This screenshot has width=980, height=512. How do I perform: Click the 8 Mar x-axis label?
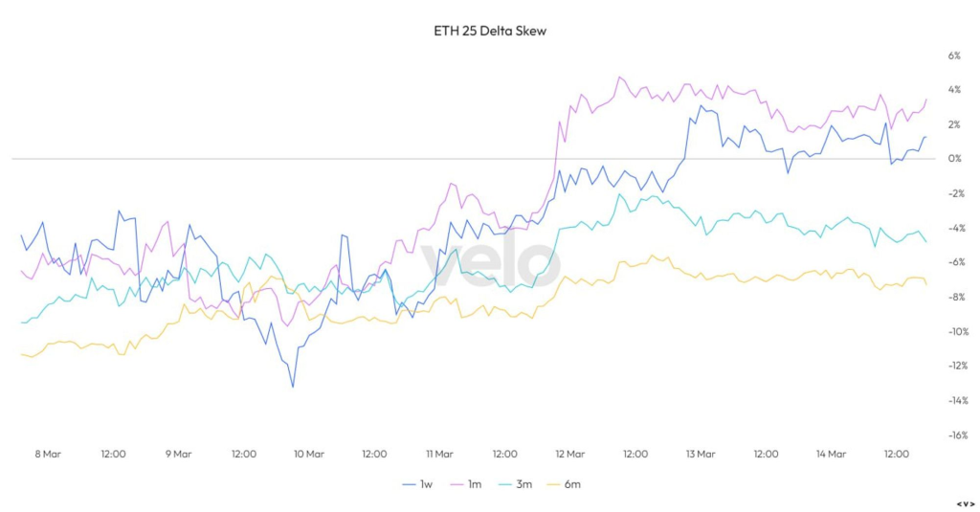[x=47, y=454]
